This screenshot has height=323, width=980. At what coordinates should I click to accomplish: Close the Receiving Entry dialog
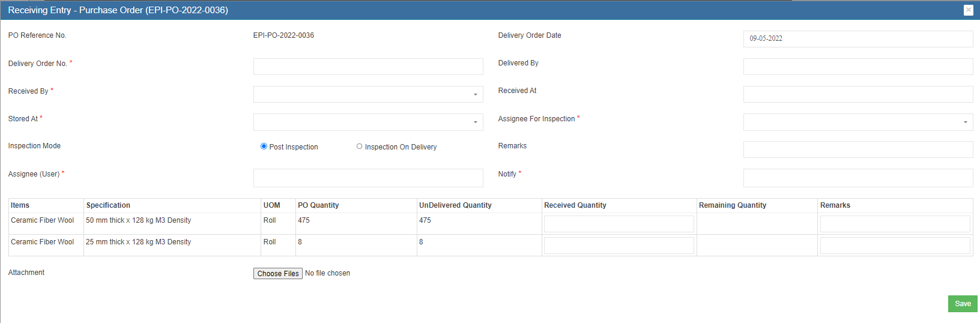[x=968, y=10]
